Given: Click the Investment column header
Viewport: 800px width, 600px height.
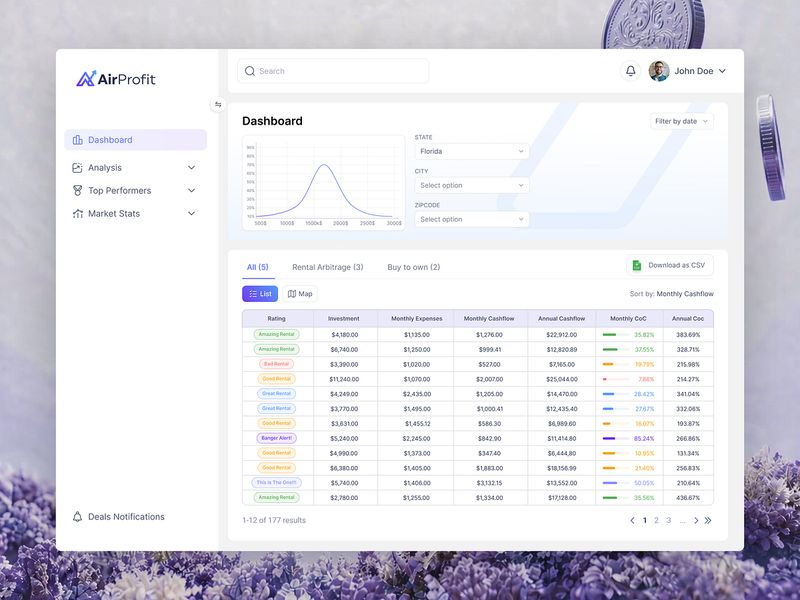Looking at the screenshot, I should click(x=344, y=319).
